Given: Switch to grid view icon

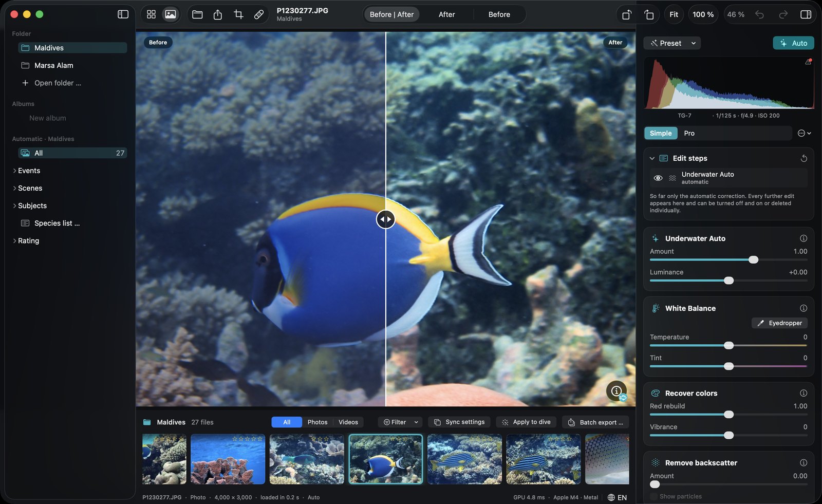Looking at the screenshot, I should [151, 14].
